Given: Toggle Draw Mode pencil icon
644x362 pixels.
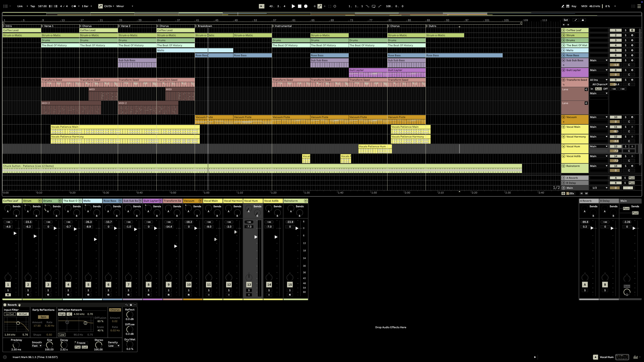Looking at the screenshot, I should tap(563, 6).
